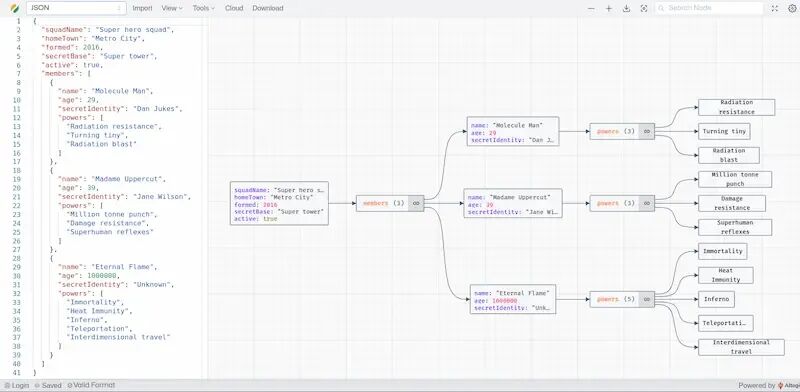Select the Molecule Man node in graph
The height and width of the screenshot is (392, 800).
point(513,132)
